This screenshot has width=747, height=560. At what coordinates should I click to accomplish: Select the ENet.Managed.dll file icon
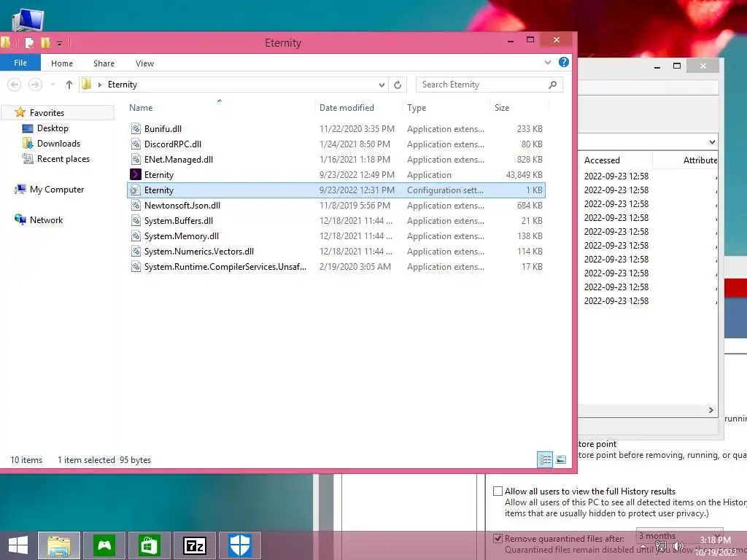[x=136, y=159]
